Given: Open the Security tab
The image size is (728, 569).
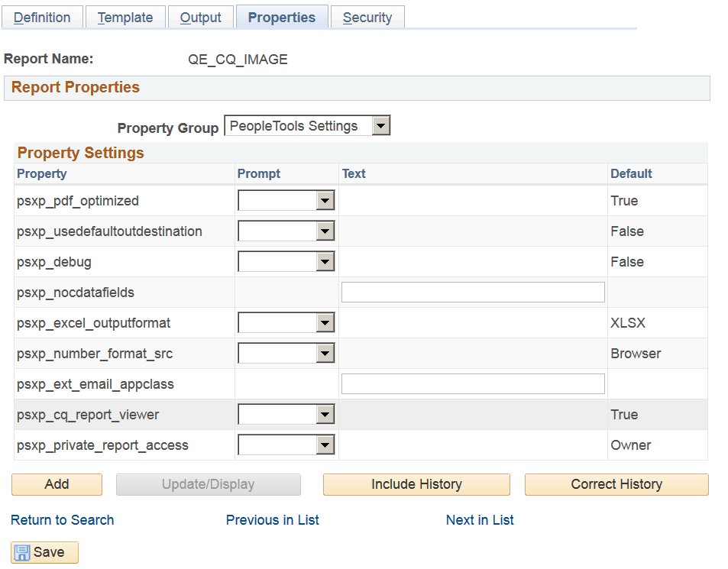Looking at the screenshot, I should coord(367,18).
